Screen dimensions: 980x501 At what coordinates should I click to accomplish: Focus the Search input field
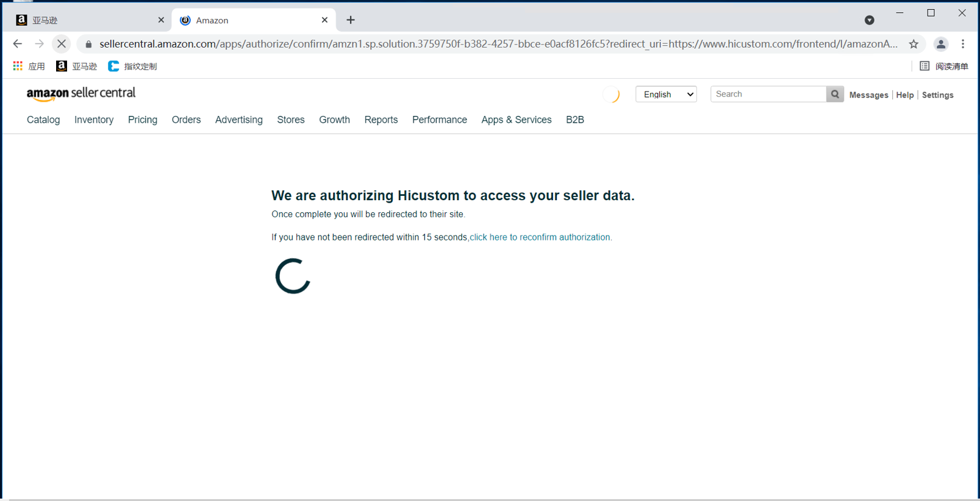click(768, 94)
